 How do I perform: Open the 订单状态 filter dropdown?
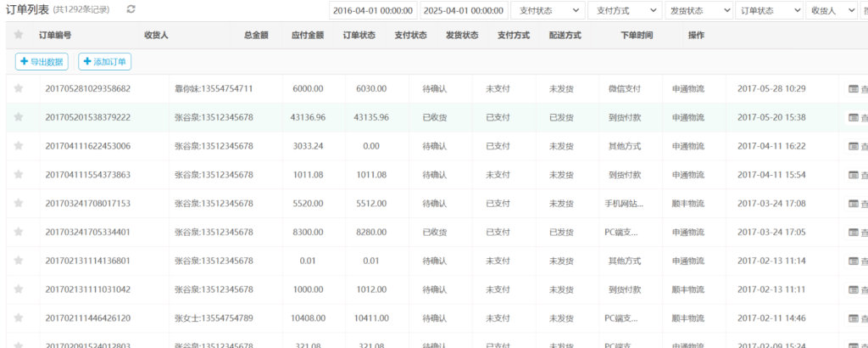tap(770, 10)
